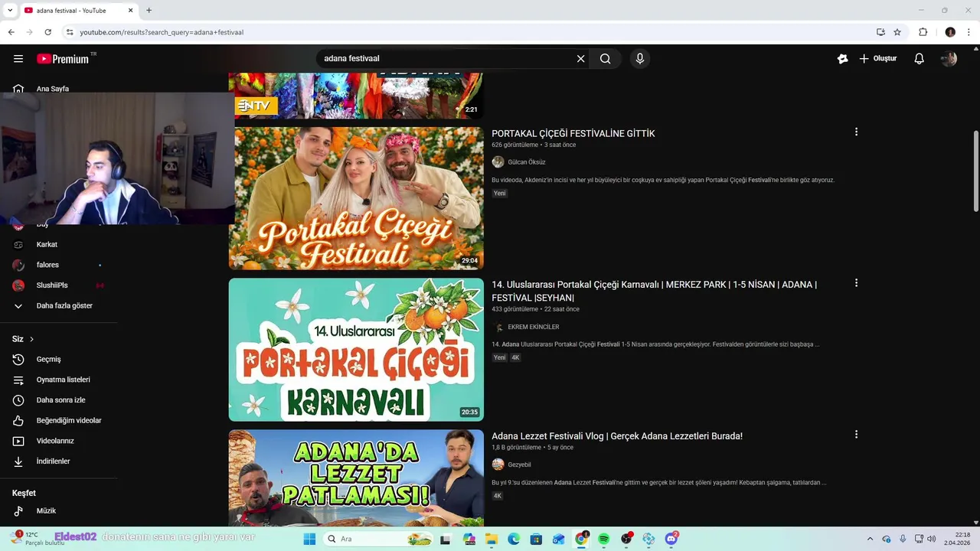Image resolution: width=980 pixels, height=551 pixels.
Task: Click the sparkle icon left of Oluştur
Action: [x=842, y=59]
